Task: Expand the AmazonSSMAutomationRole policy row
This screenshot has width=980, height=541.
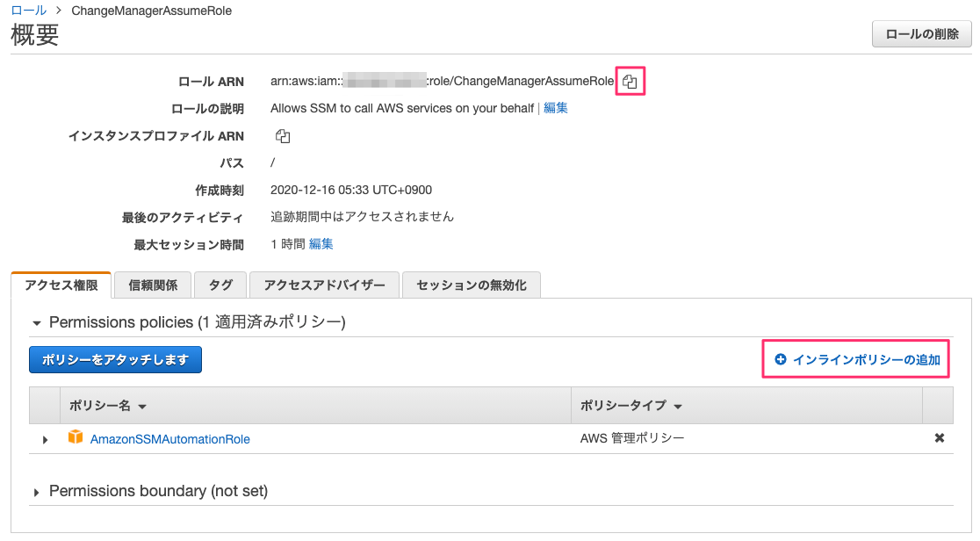Action: (45, 438)
